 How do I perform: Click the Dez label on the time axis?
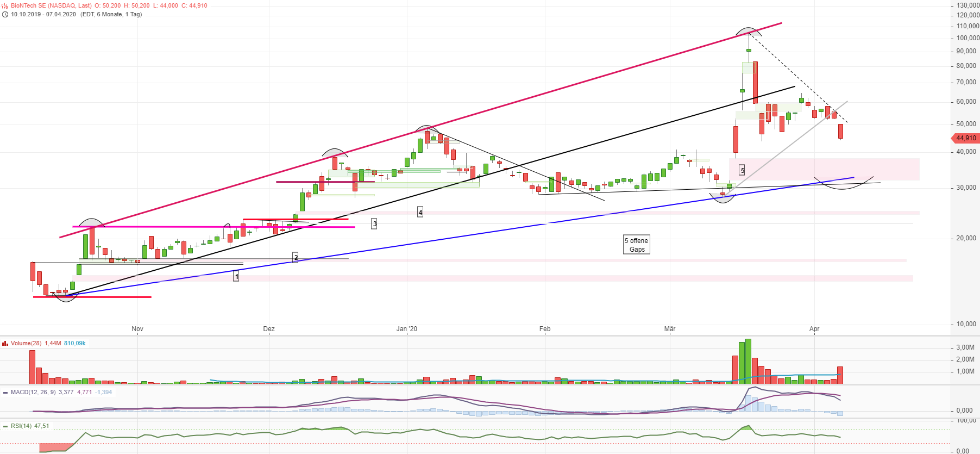pos(269,329)
